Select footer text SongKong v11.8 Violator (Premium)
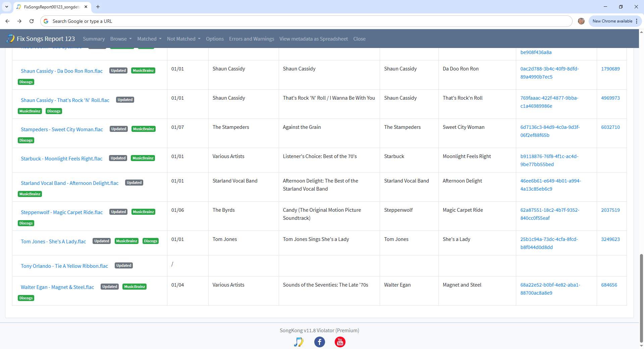 click(319, 331)
